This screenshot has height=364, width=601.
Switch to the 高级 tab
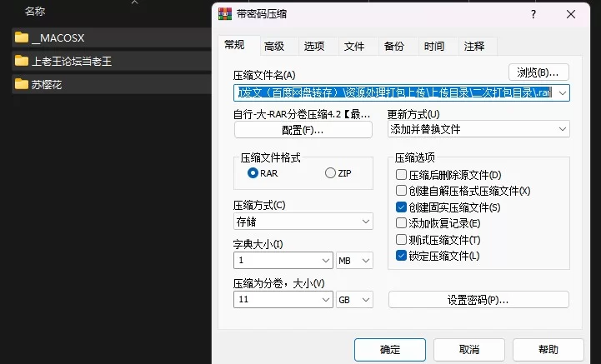click(x=273, y=47)
